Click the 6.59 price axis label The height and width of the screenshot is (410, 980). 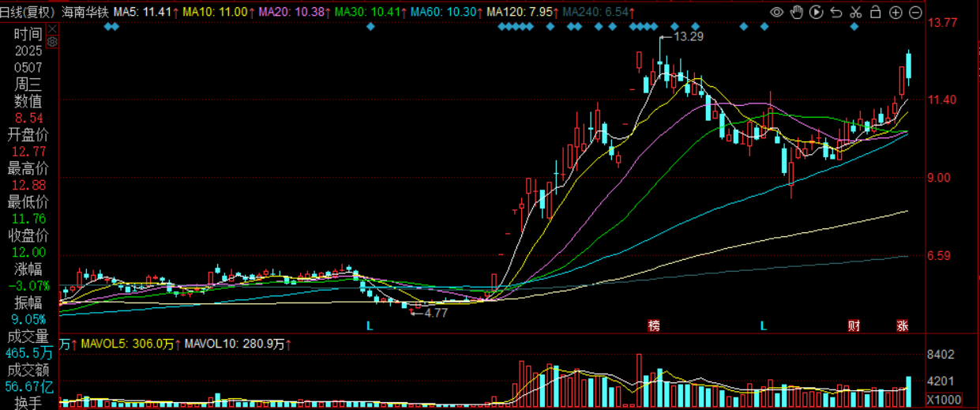(x=938, y=255)
